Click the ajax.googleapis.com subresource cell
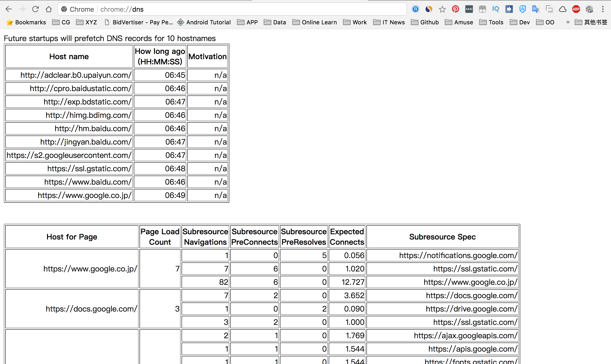The height and width of the screenshot is (364, 611). (x=442, y=336)
